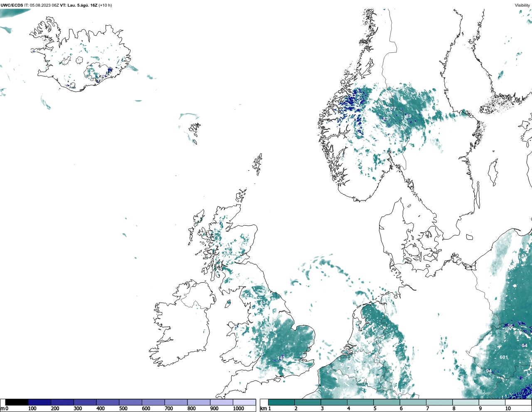Image resolution: width=532 pixels, height=412 pixels.
Task: Select the 3–4 km legend swatch
Action: pos(334,402)
